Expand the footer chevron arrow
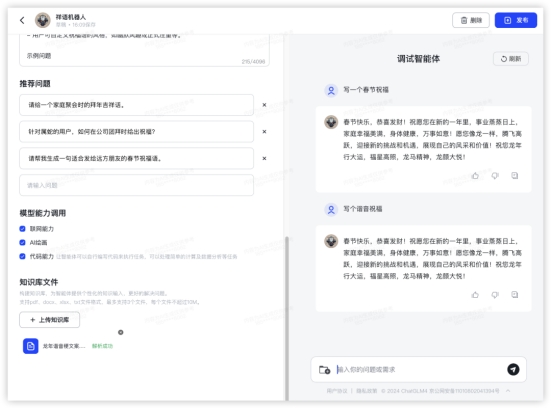Screen dimensions: 551x409 (508, 391)
